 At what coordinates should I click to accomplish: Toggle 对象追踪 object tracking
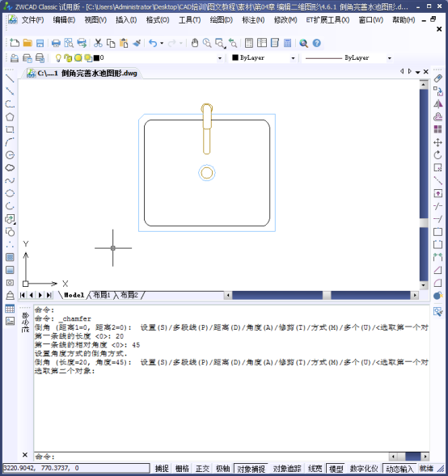click(287, 469)
